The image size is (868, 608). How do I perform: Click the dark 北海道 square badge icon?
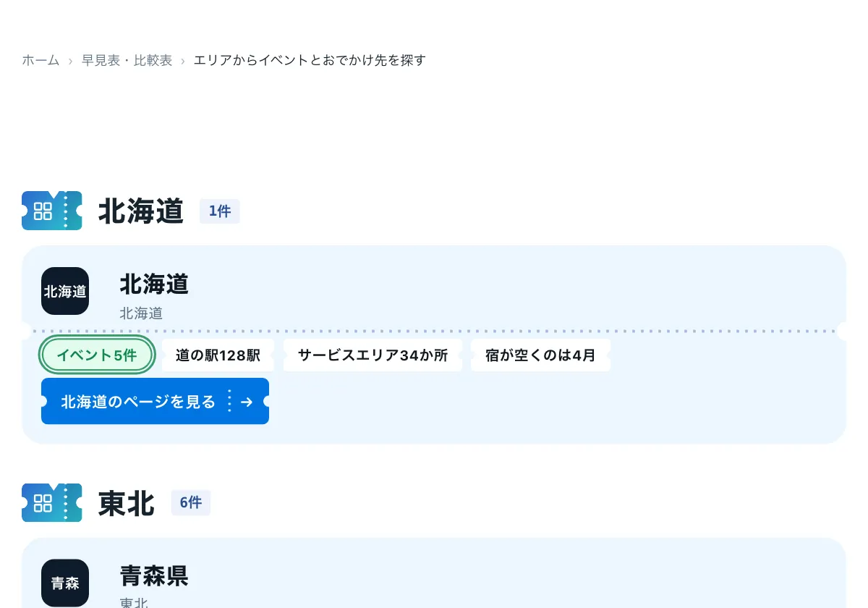coord(65,291)
